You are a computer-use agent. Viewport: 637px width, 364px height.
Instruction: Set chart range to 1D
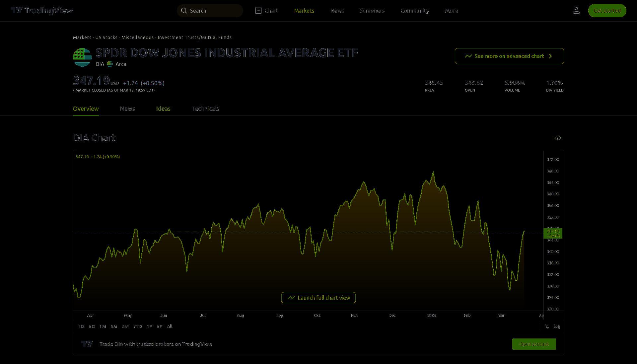tap(81, 327)
